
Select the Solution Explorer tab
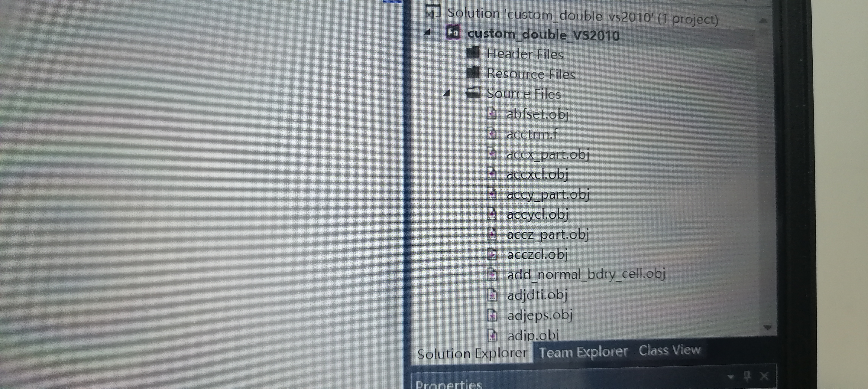472,354
